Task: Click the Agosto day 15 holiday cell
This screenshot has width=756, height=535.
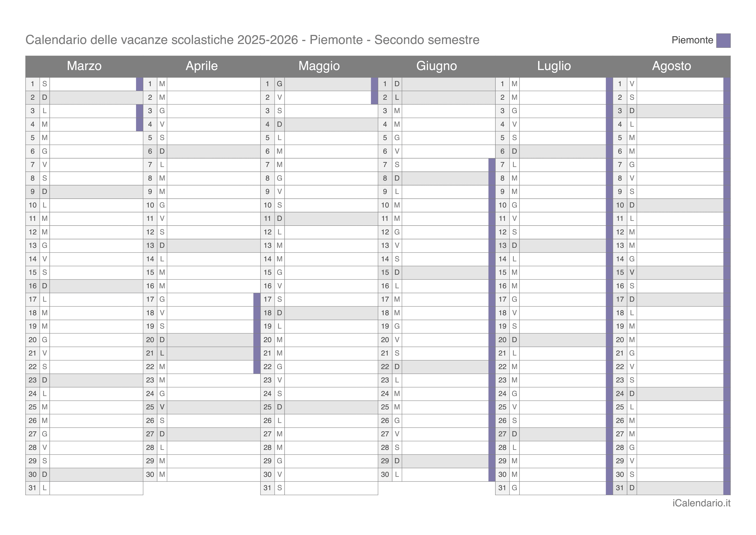Action: point(672,272)
